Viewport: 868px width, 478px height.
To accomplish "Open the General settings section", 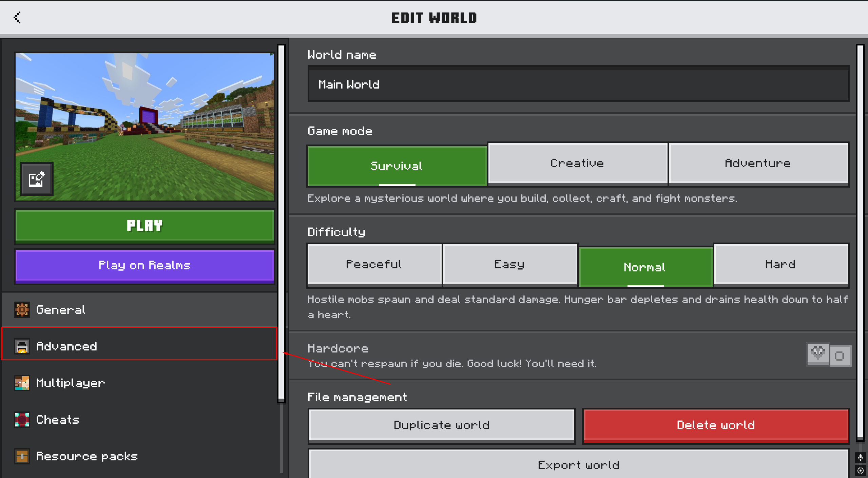I will [139, 310].
